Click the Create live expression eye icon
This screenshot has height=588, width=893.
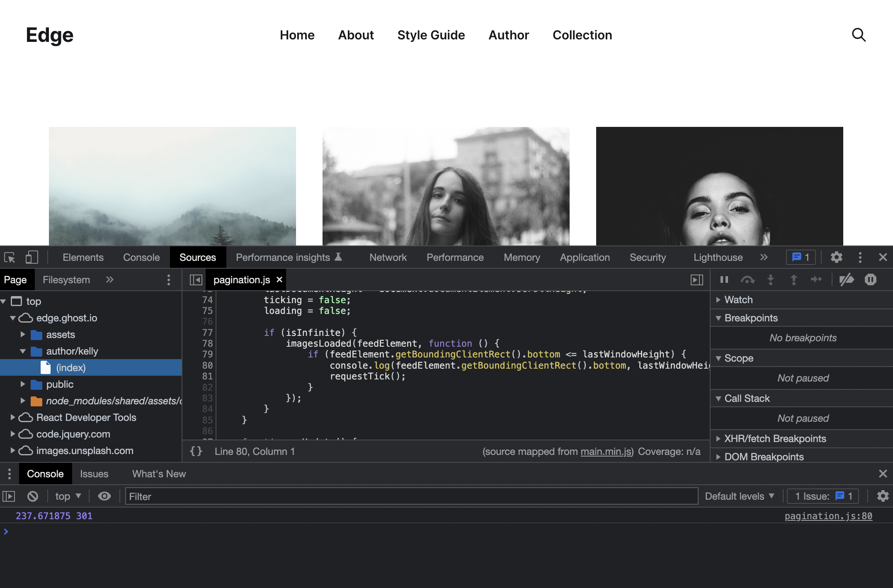pos(104,496)
